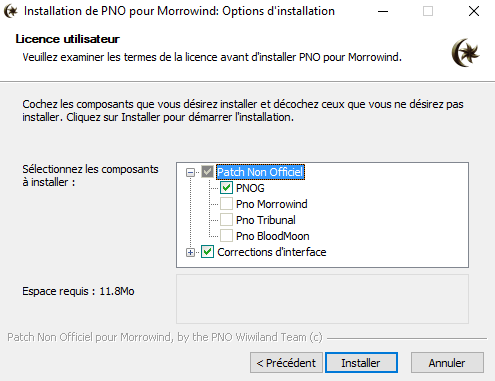Expand the Corrections d'interface tree node
495x381 pixels.
190,253
